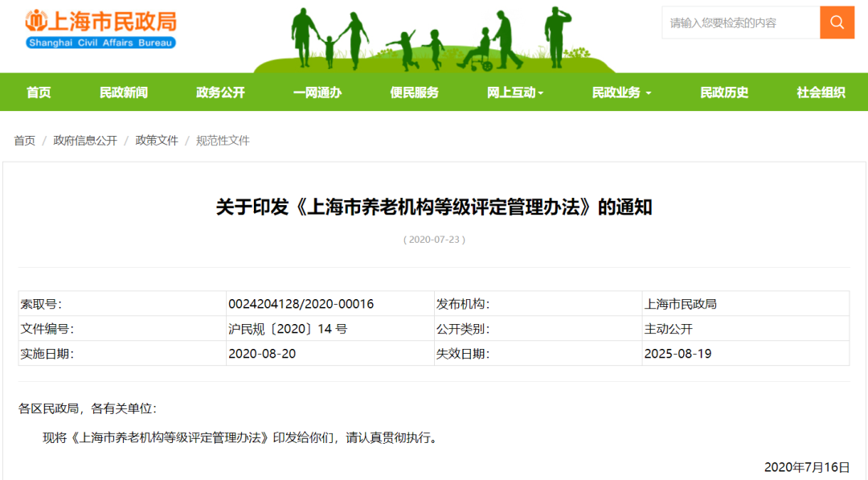
Task: Click the document title heading text
Action: (434, 207)
